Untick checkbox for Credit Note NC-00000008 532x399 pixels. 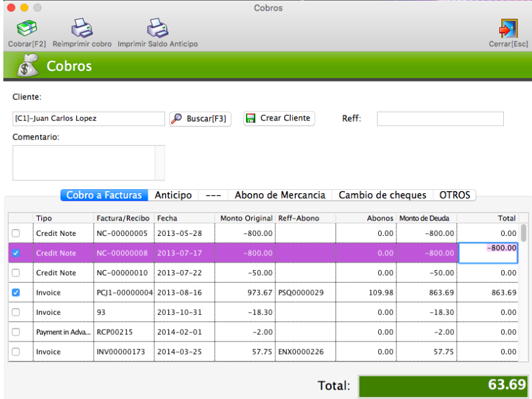pyautogui.click(x=15, y=253)
